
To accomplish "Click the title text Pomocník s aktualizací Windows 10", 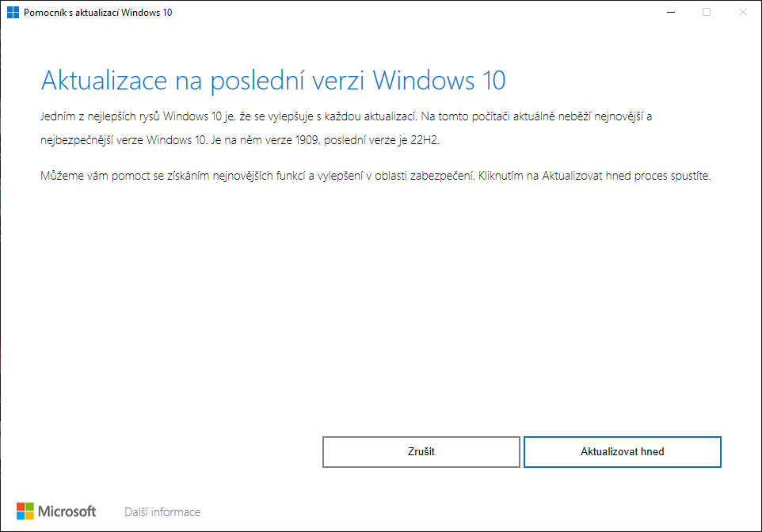I will (98, 13).
